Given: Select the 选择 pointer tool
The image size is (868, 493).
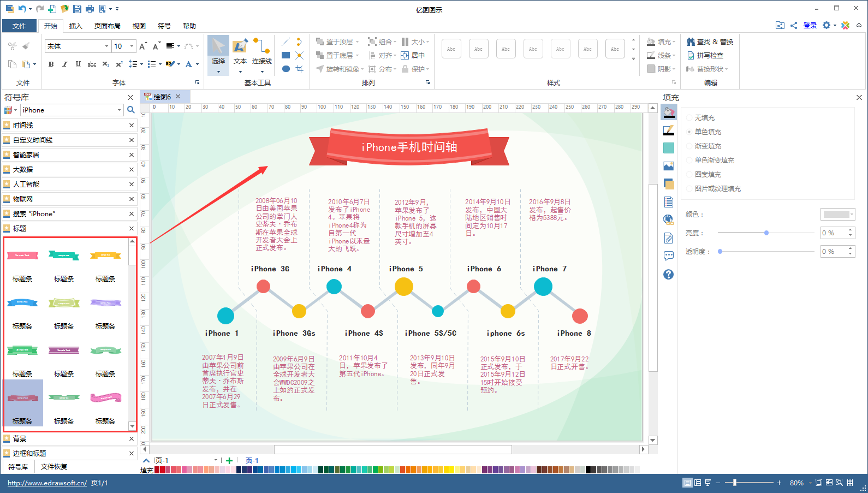Looking at the screenshot, I should pyautogui.click(x=218, y=55).
